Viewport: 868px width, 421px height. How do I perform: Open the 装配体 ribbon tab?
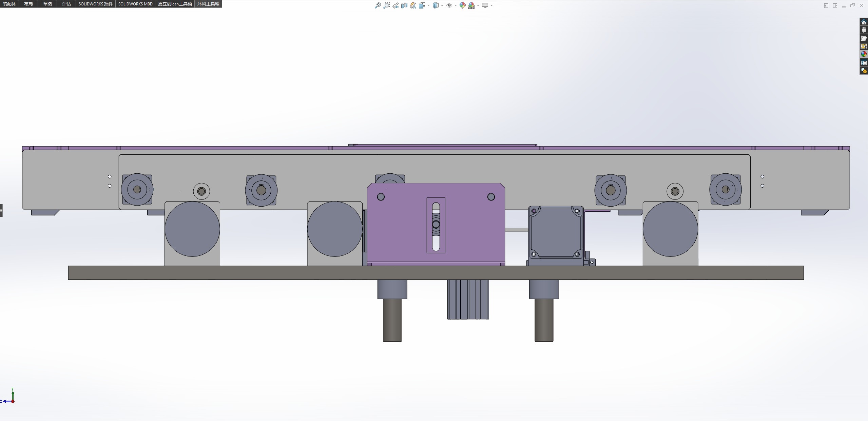pyautogui.click(x=9, y=4)
